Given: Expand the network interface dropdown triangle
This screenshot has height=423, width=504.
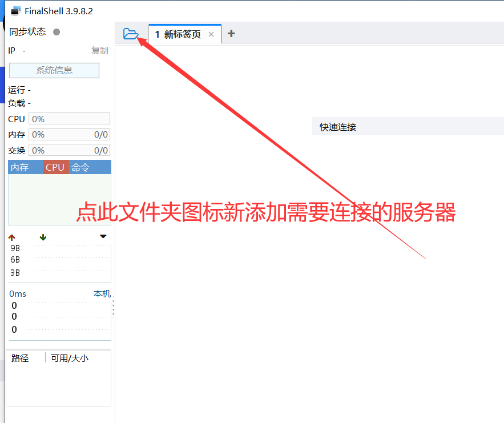Looking at the screenshot, I should [103, 236].
